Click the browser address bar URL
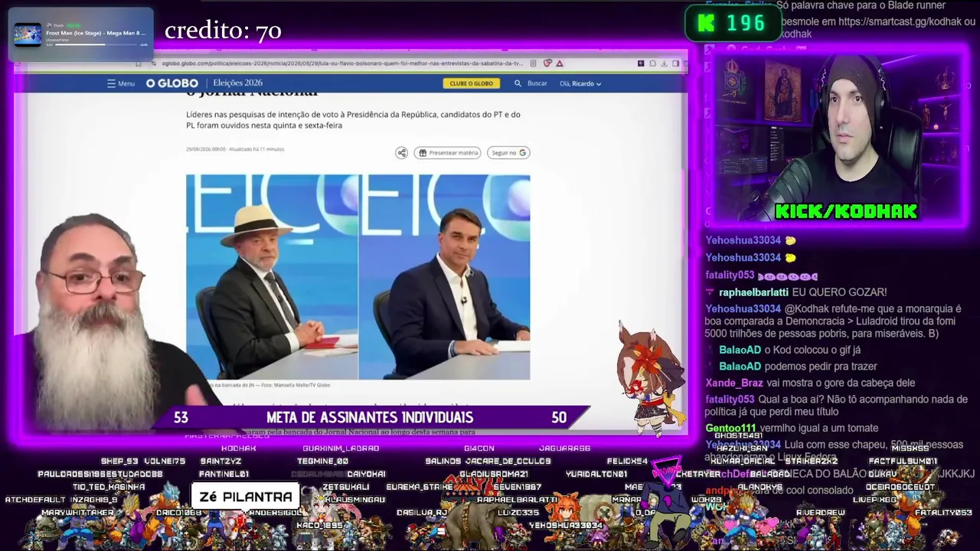Image resolution: width=980 pixels, height=551 pixels. click(x=342, y=64)
